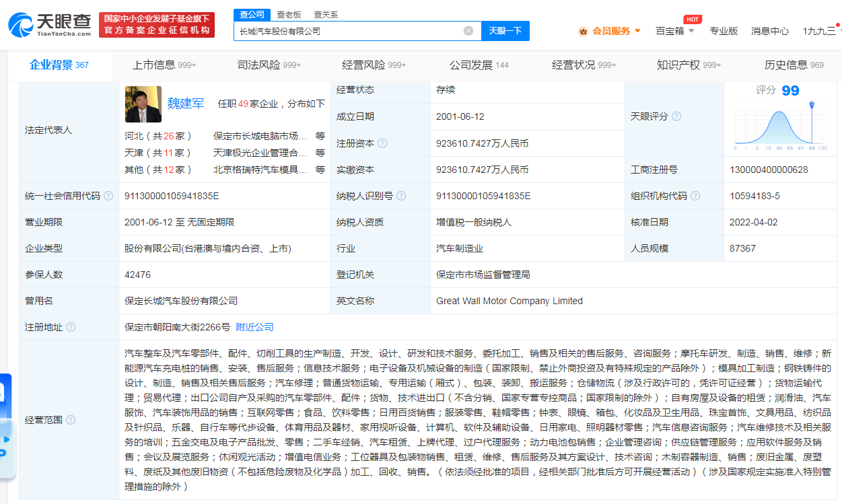Image resolution: width=842 pixels, height=504 pixels.
Task: Click English name Great Wall Motor Company Limited
Action: (510, 301)
